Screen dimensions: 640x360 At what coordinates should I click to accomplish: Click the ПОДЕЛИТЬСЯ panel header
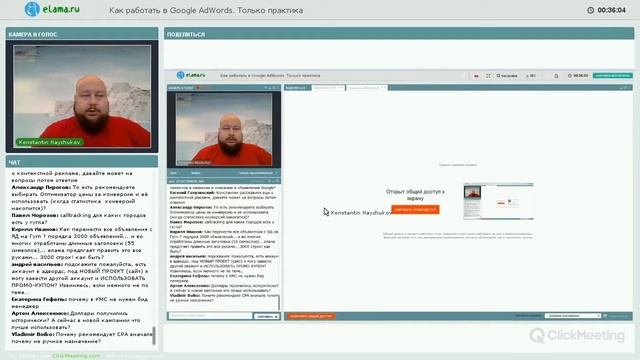(x=399, y=34)
